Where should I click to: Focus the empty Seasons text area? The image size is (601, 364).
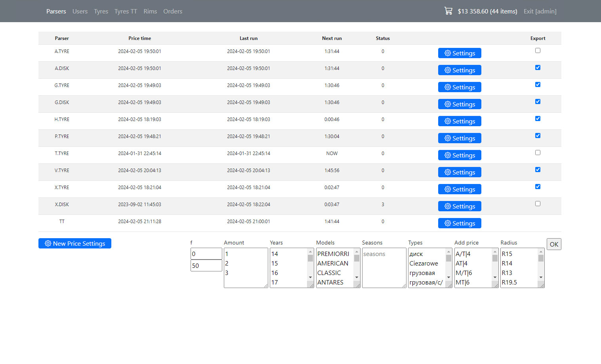pos(384,268)
